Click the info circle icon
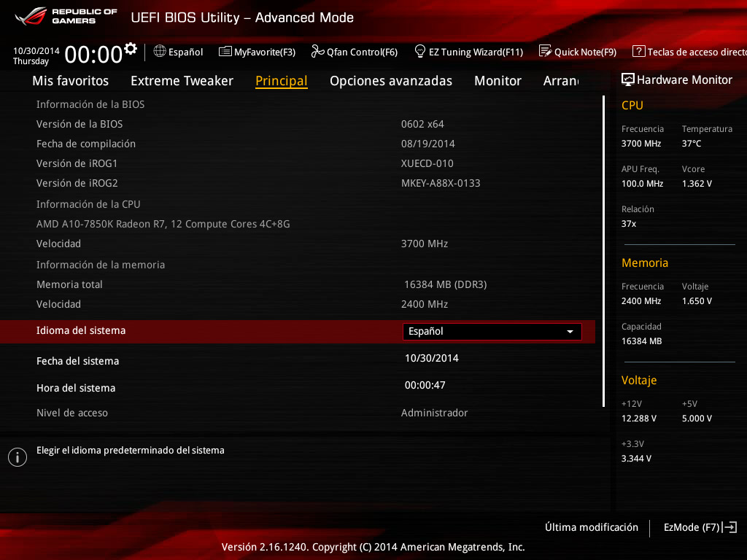The image size is (747, 560). (18, 457)
